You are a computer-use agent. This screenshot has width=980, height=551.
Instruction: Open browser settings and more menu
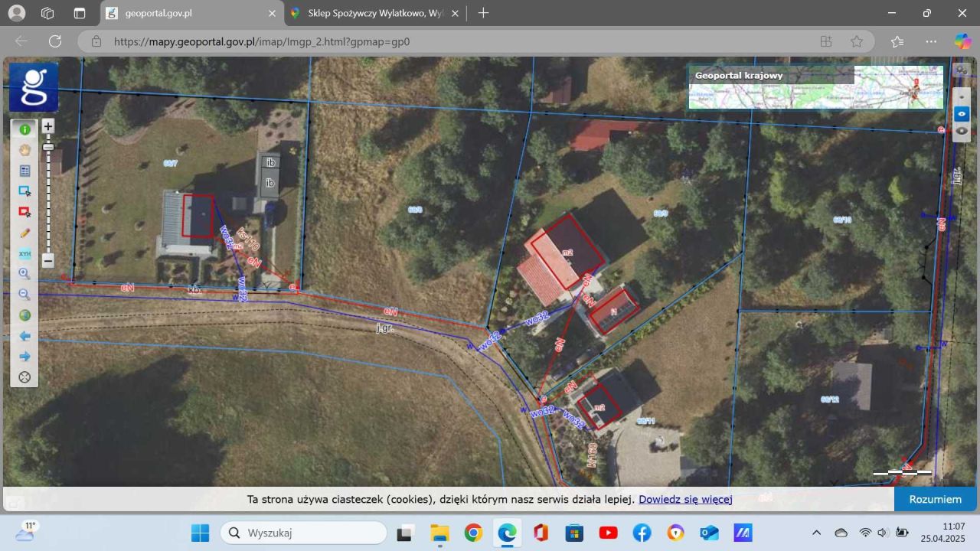coord(931,41)
